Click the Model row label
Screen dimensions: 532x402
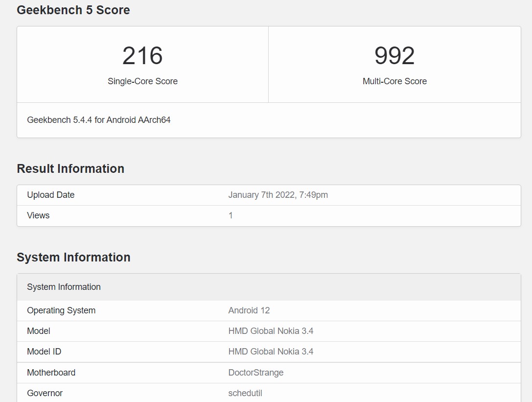point(39,331)
